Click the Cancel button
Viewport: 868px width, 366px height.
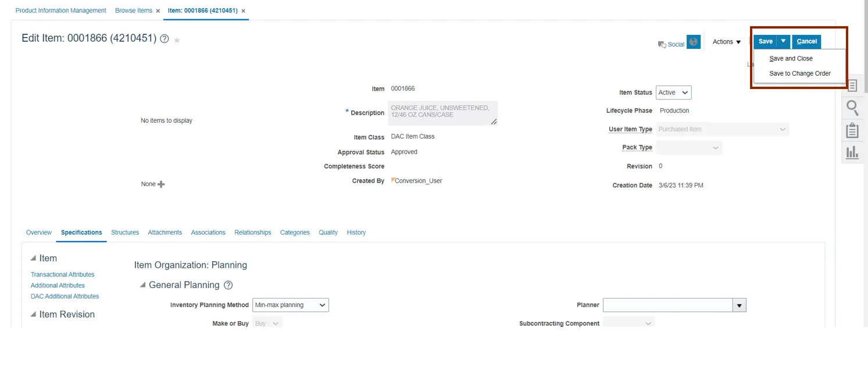(x=806, y=41)
